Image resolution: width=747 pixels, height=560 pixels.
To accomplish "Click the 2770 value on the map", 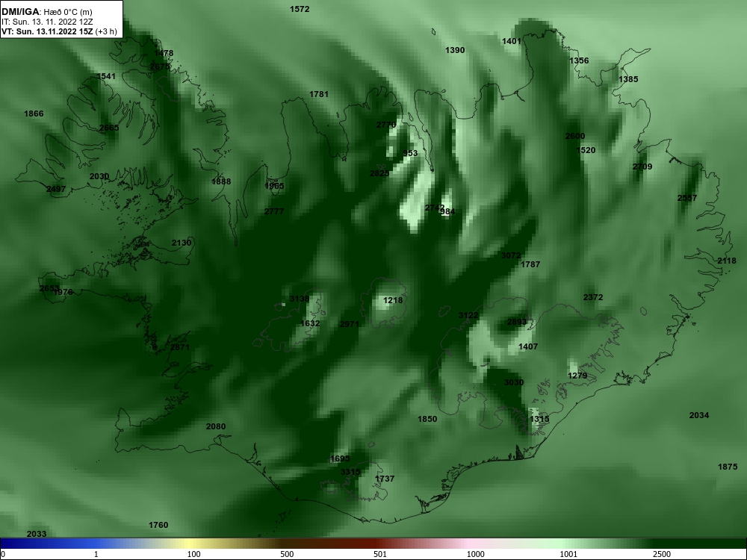I will click(x=386, y=125).
